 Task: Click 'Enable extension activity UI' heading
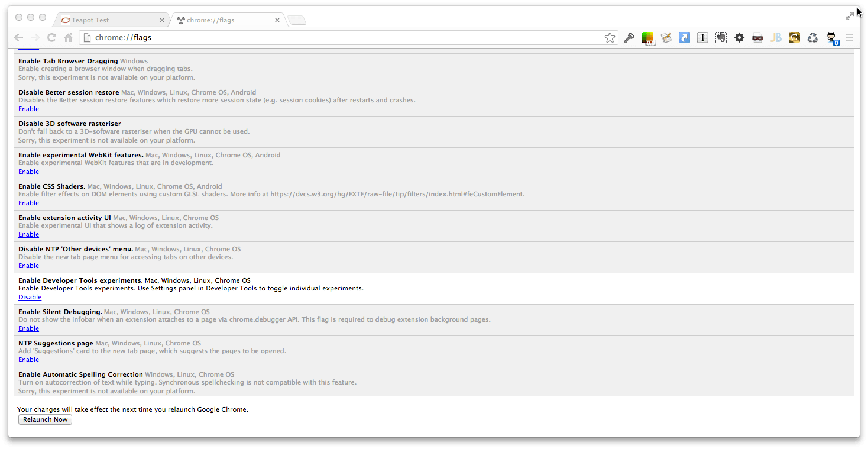pos(64,218)
